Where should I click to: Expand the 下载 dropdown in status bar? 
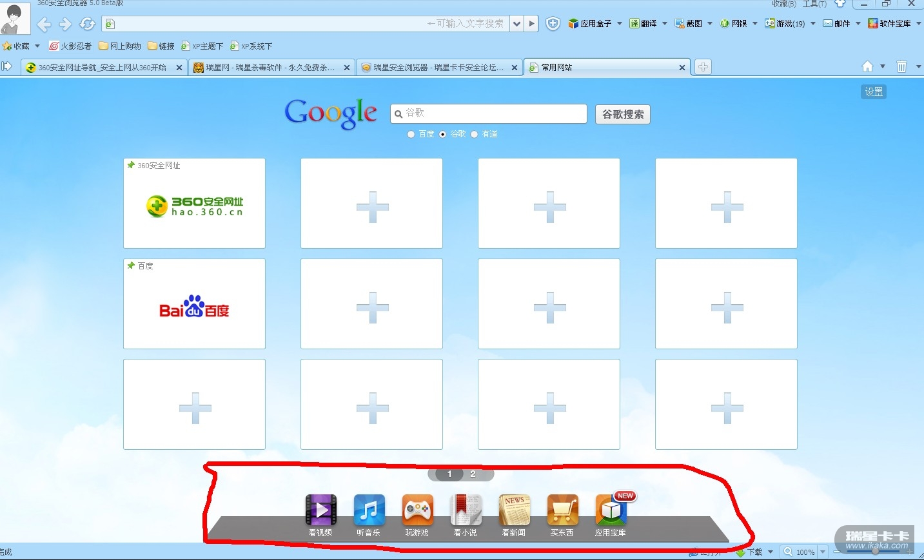click(x=771, y=552)
